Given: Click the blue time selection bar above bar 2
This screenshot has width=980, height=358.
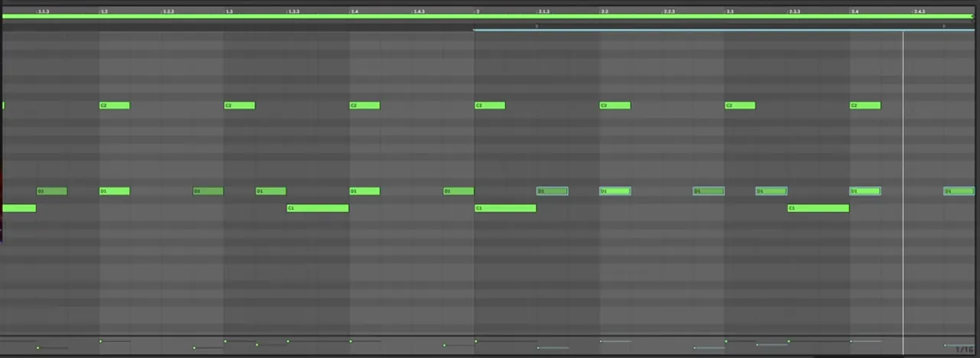Looking at the screenshot, I should pos(724,30).
